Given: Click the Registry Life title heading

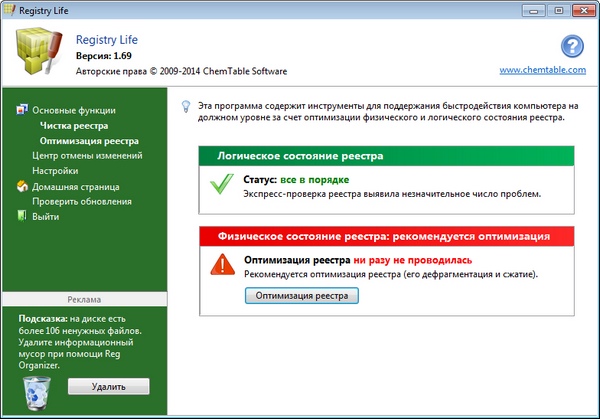Looking at the screenshot, I should pos(107,39).
